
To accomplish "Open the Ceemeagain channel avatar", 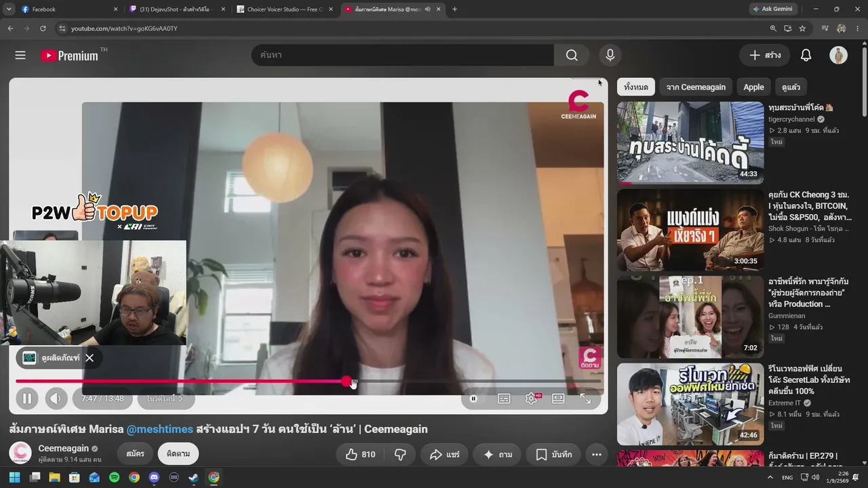I will pos(20,453).
